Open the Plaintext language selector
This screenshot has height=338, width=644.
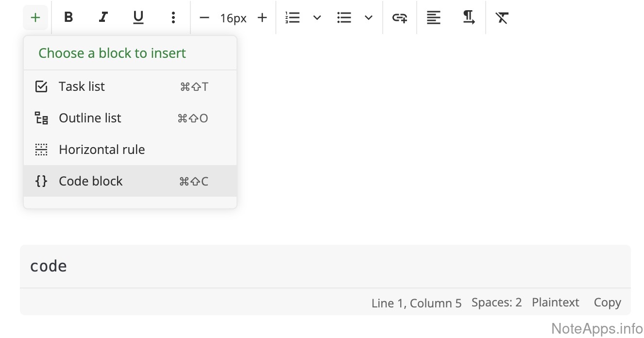555,303
